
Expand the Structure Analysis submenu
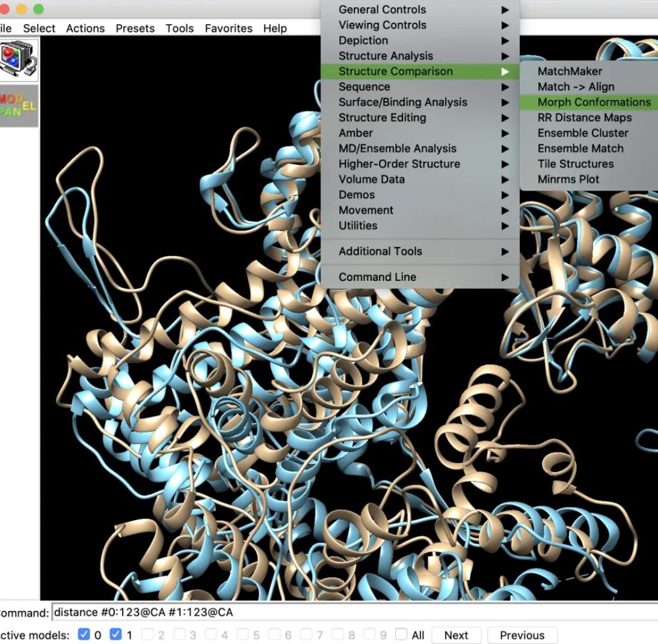tap(386, 56)
